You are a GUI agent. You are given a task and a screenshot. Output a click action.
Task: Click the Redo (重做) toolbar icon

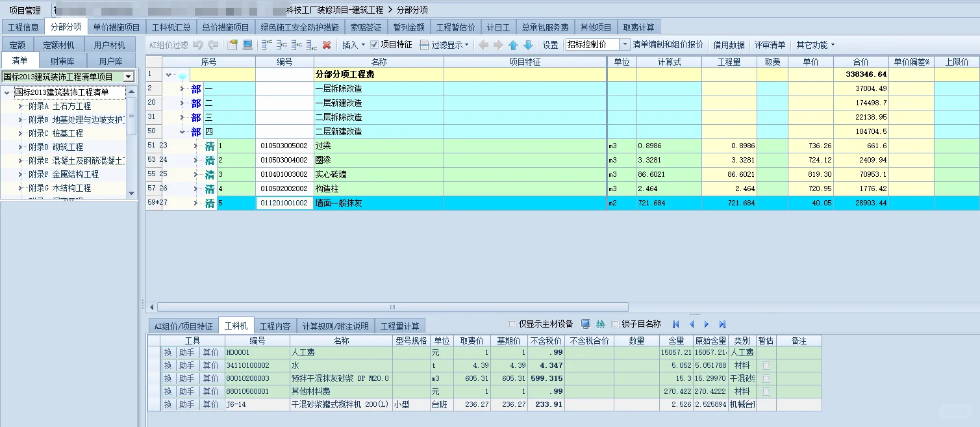click(212, 44)
